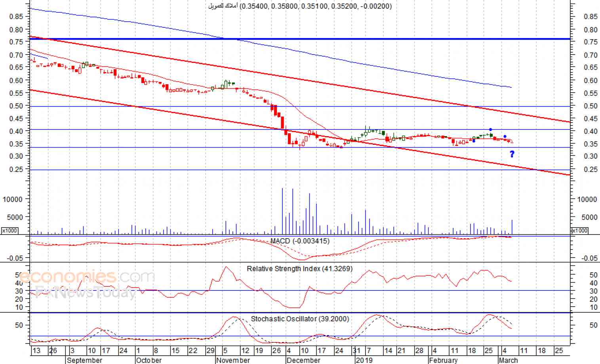Click the date label 28 on time axis

(x=419, y=351)
